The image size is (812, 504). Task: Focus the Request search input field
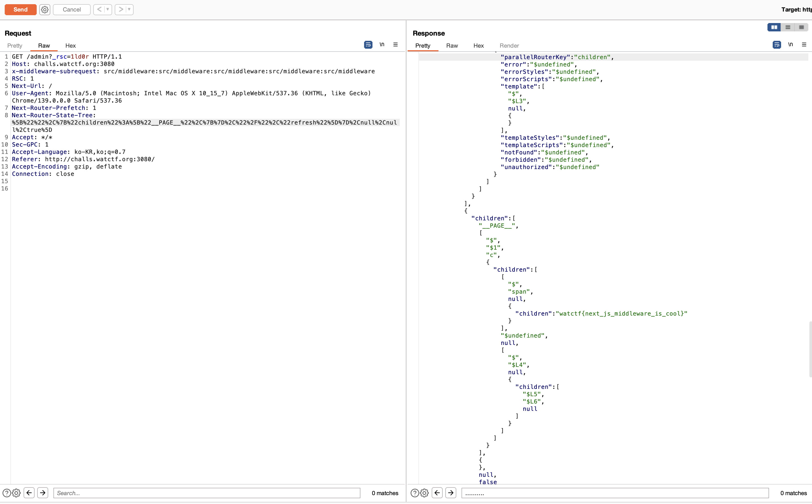point(207,493)
